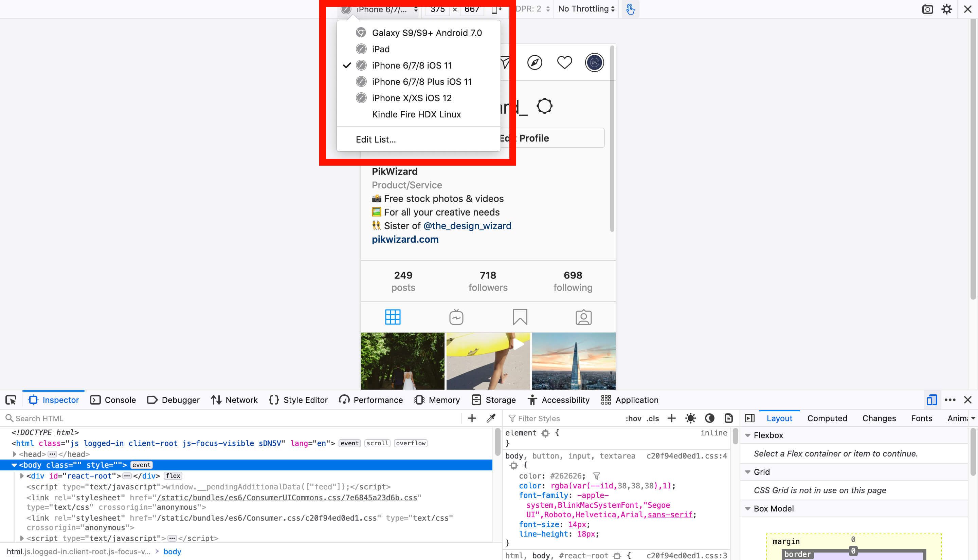Image resolution: width=978 pixels, height=560 pixels.
Task: View the 718 followers list
Action: coord(488,281)
